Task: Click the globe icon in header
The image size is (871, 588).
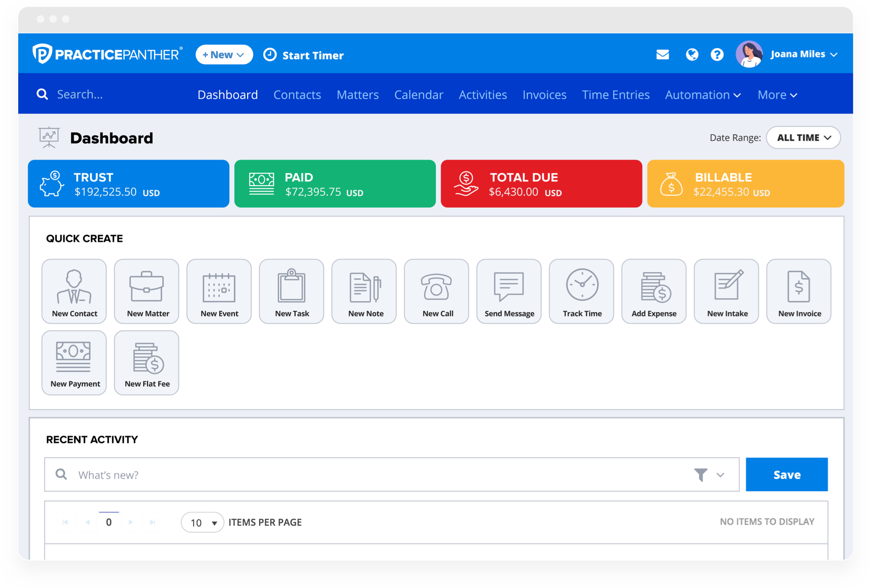Action: click(692, 55)
